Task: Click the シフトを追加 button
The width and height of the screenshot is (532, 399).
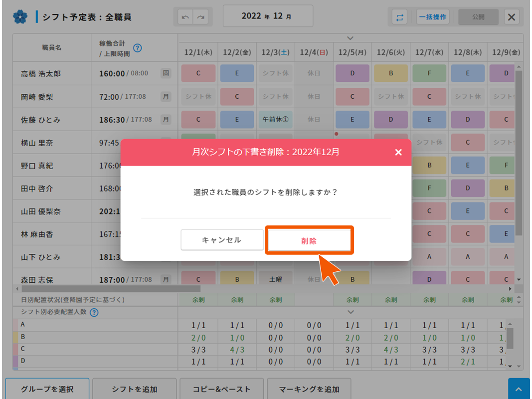Action: [135, 389]
